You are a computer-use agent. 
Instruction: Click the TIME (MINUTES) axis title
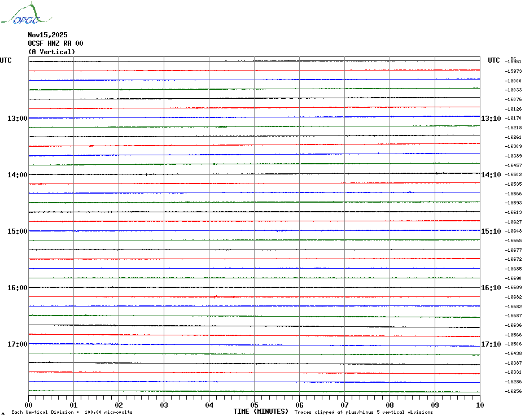tap(261, 412)
